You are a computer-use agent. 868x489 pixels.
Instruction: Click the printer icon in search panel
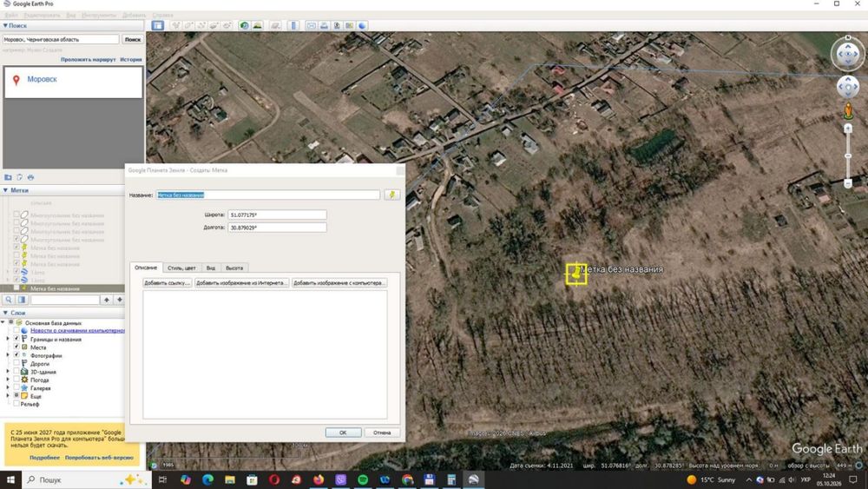[x=31, y=177]
